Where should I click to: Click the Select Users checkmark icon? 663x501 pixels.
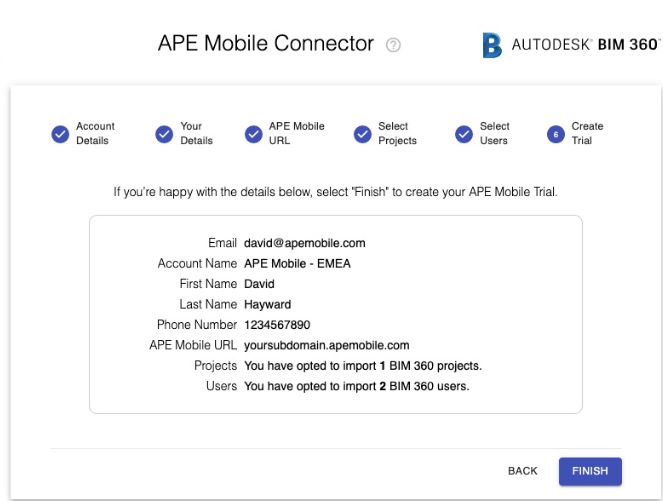464,134
